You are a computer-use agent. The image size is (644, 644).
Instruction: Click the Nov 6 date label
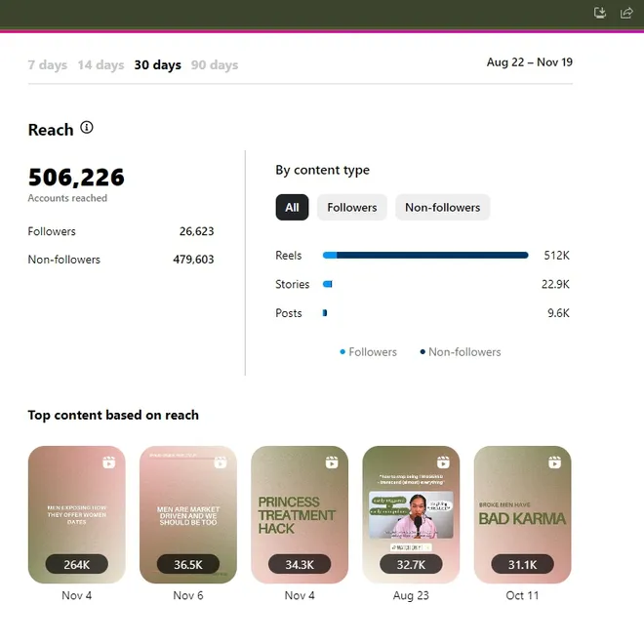coord(188,595)
